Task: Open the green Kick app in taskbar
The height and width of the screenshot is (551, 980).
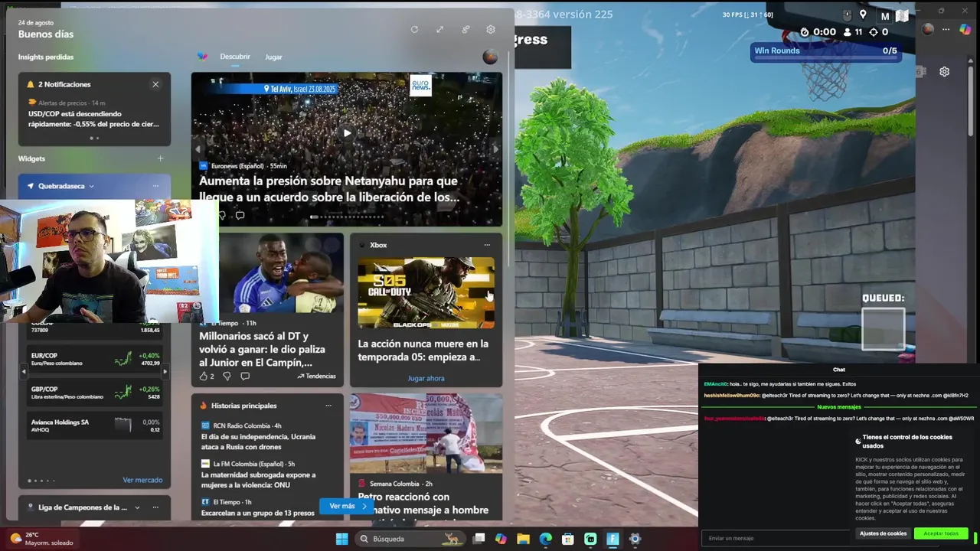Action: click(x=590, y=539)
